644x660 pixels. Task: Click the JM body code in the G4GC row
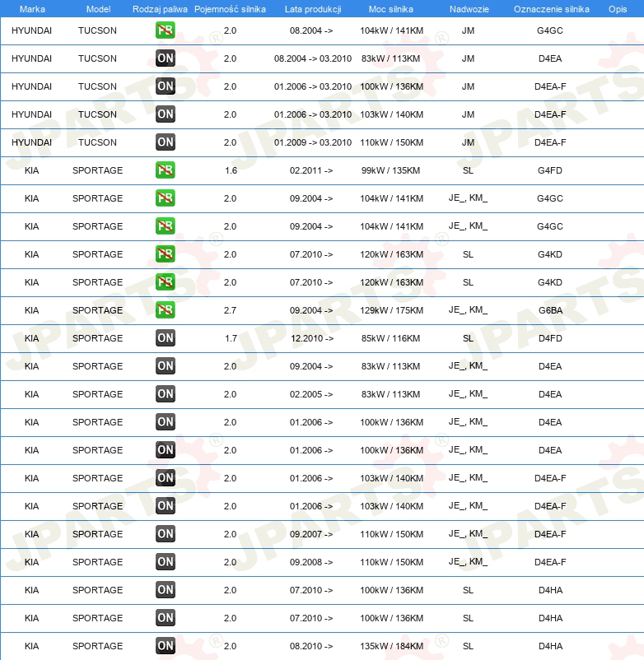468,30
